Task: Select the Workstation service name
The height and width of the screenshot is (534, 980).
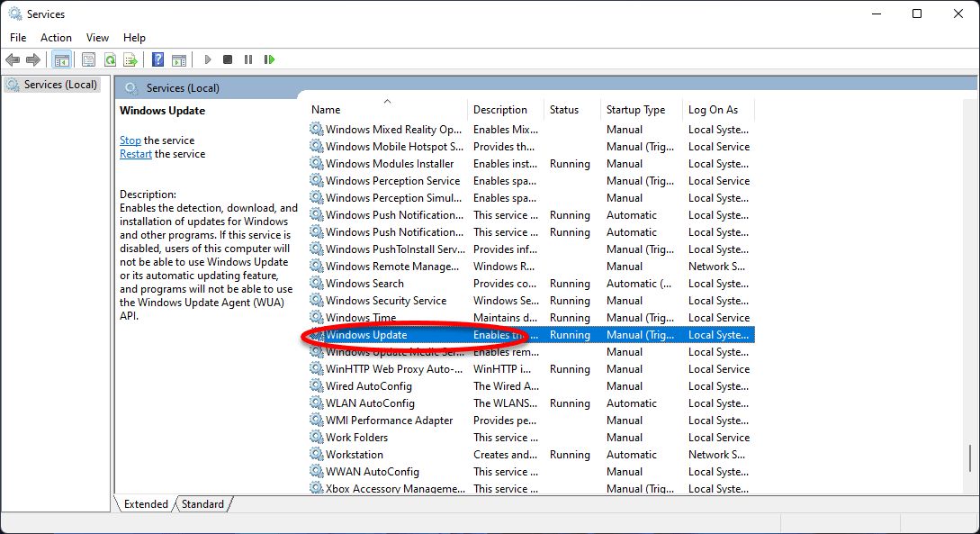Action: click(x=355, y=455)
